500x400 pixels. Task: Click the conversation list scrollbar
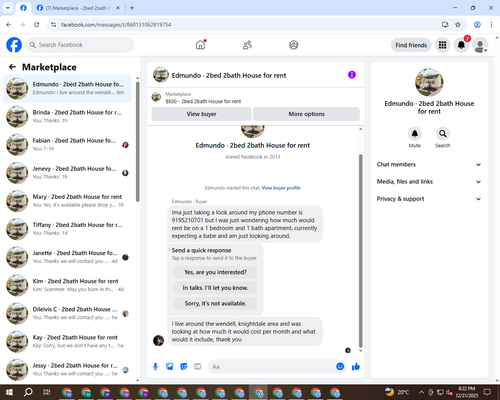click(137, 142)
